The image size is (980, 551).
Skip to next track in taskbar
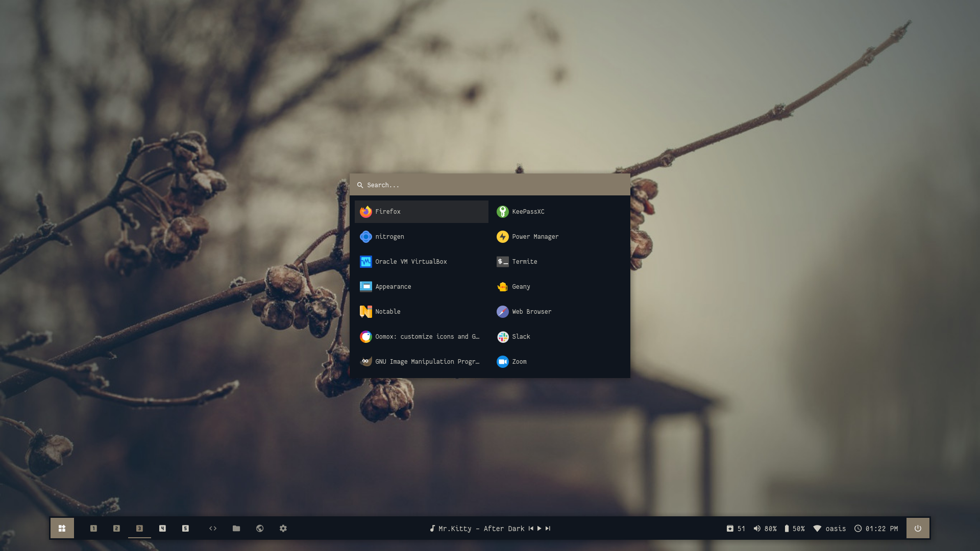pos(549,528)
